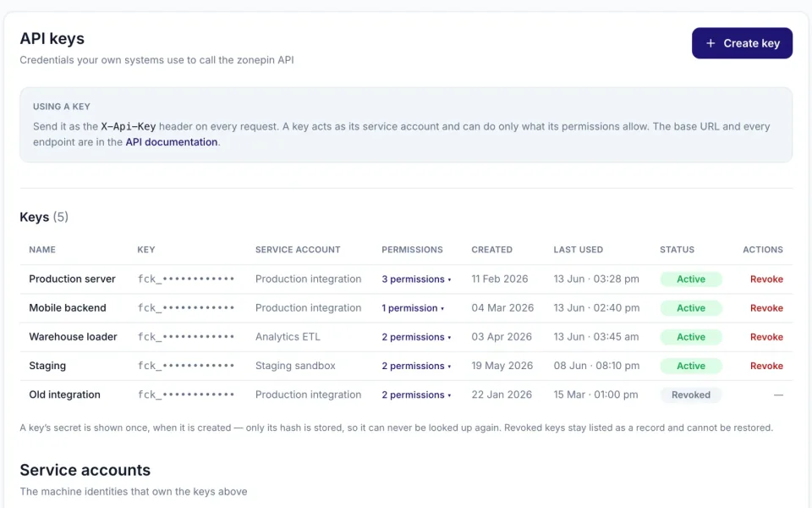Click the masked key of Warehouse loader
Image resolution: width=812 pixels, height=508 pixels.
point(186,337)
